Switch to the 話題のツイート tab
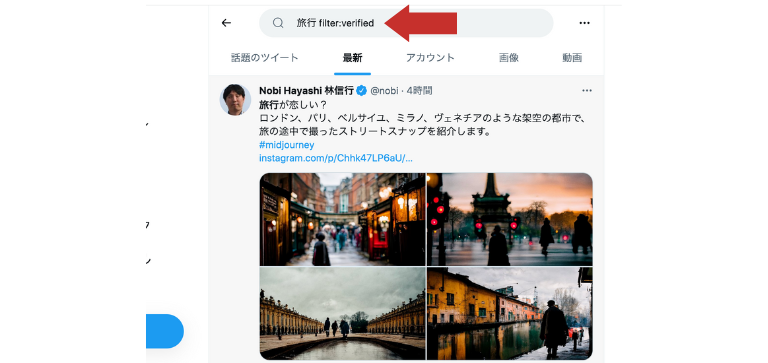This screenshot has width=768, height=363. [x=264, y=58]
